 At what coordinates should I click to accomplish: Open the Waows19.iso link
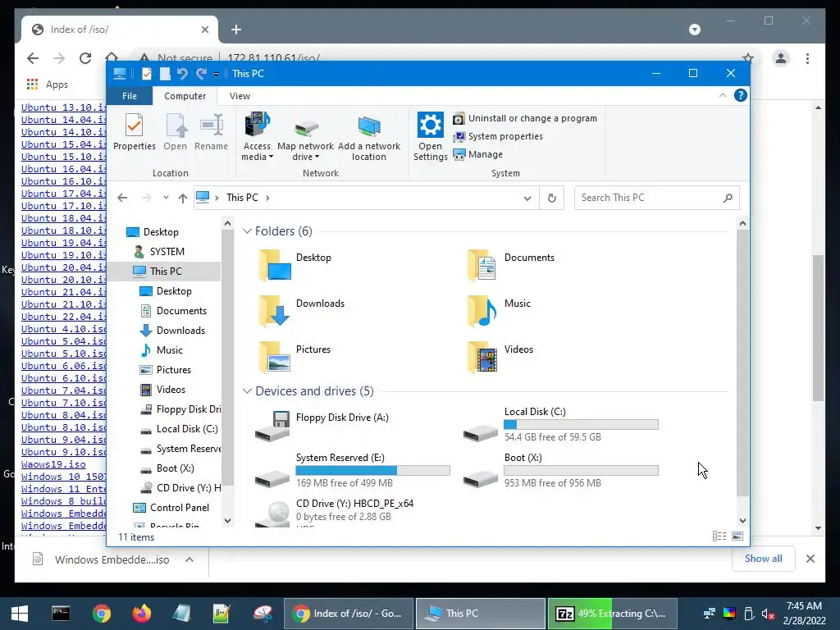[x=53, y=464]
